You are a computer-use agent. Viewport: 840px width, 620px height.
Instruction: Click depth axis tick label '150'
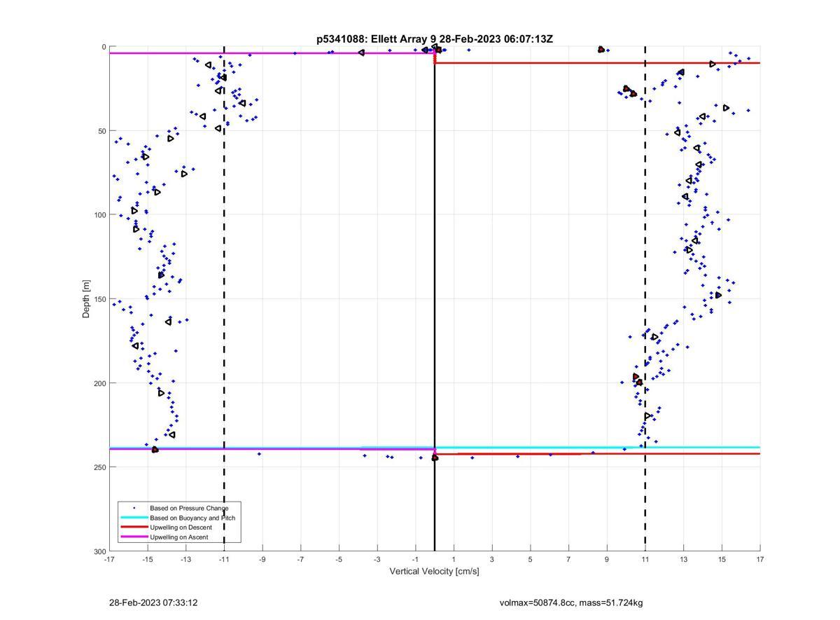(x=99, y=299)
